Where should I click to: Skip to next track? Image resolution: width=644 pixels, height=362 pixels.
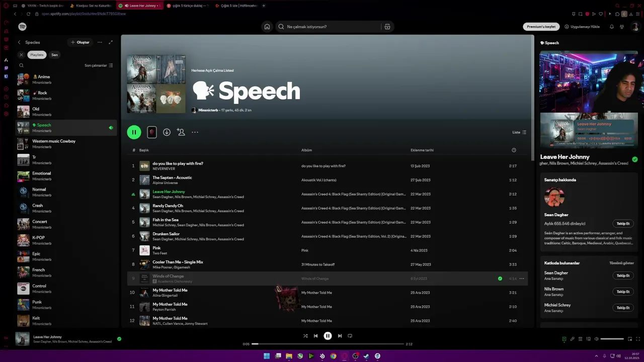coord(340,336)
